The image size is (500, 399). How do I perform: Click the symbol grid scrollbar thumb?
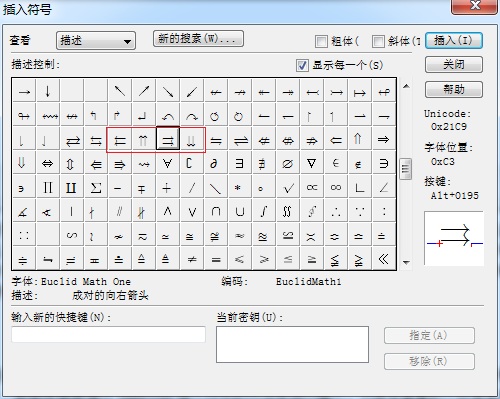405,169
